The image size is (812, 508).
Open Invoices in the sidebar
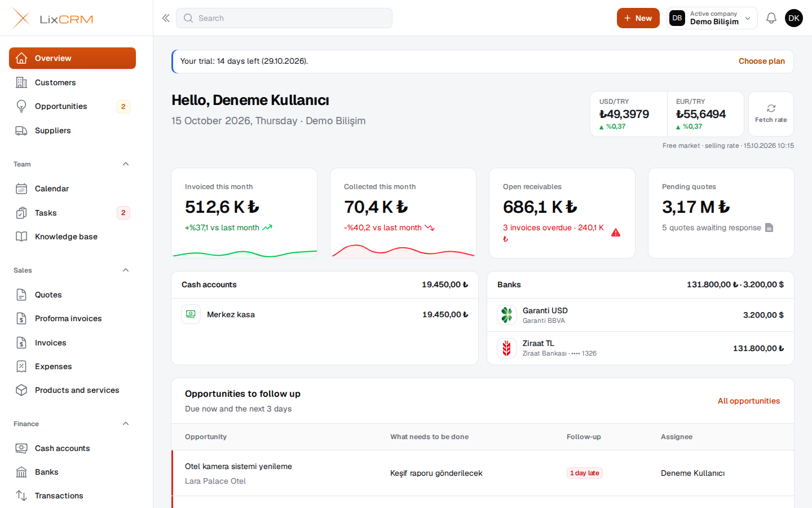[x=72, y=343]
